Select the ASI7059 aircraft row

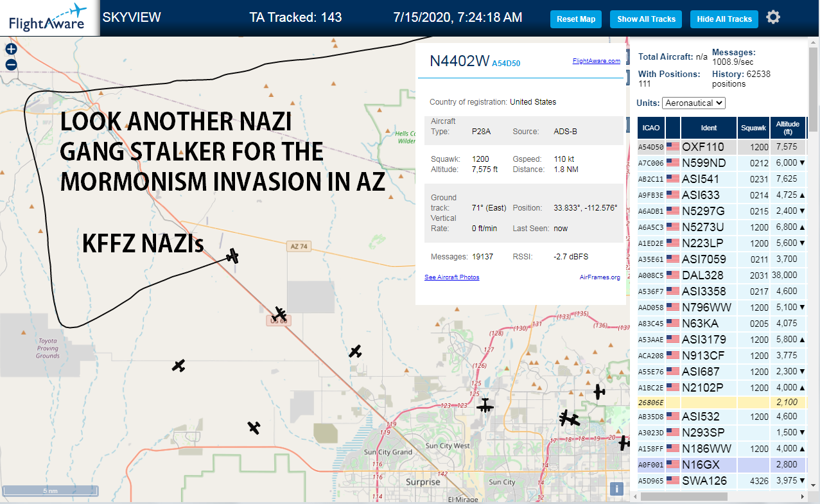(x=722, y=259)
